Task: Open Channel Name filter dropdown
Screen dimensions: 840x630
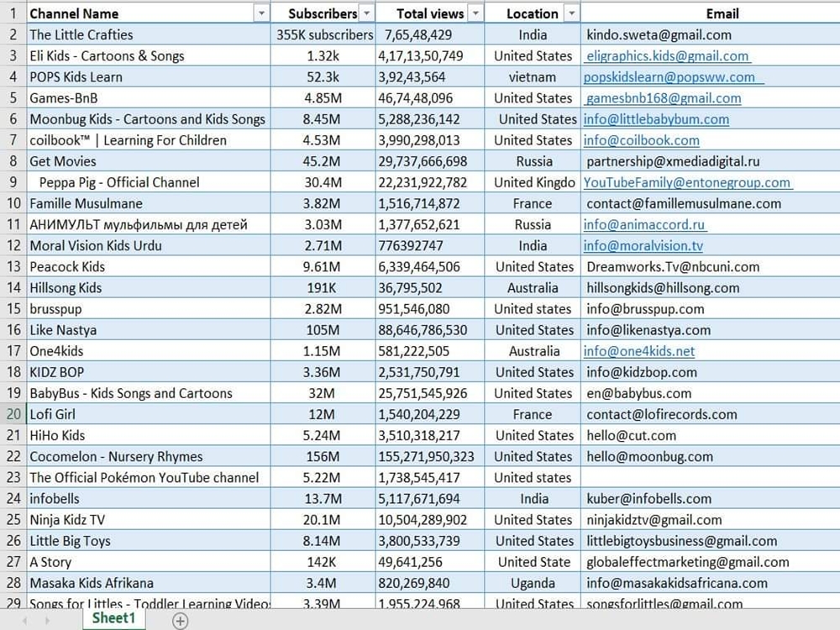Action: click(x=261, y=13)
